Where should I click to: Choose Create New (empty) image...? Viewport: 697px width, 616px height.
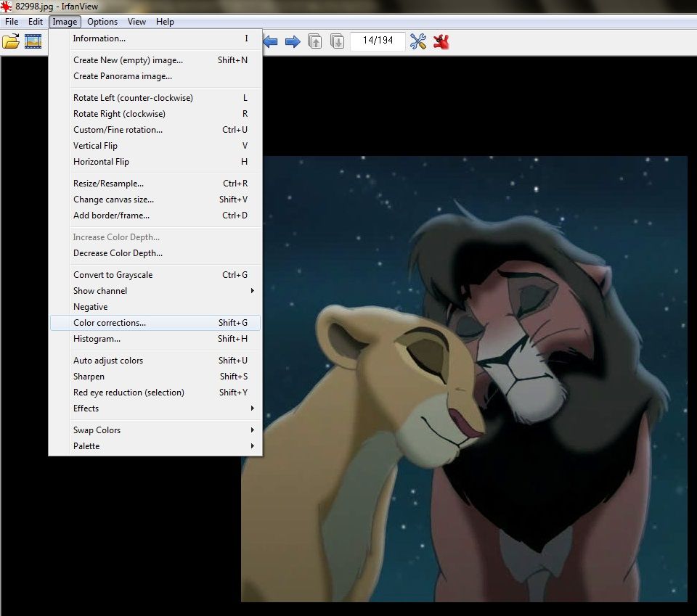click(155, 60)
